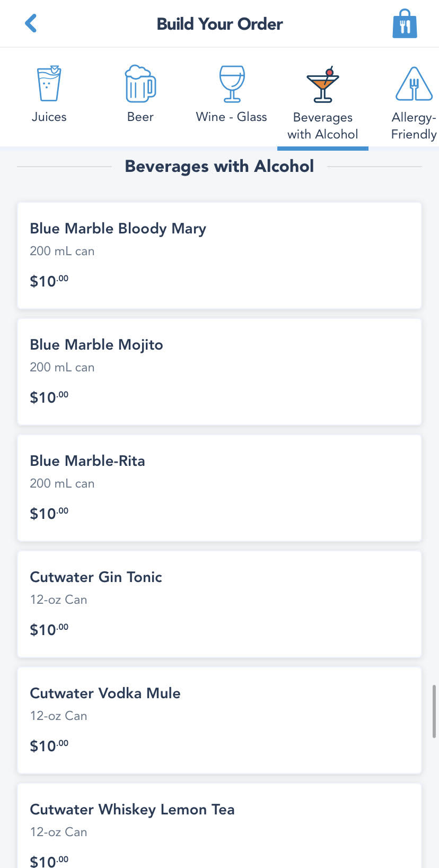The height and width of the screenshot is (868, 439).
Task: Tap the back arrow icon
Action: (x=31, y=23)
